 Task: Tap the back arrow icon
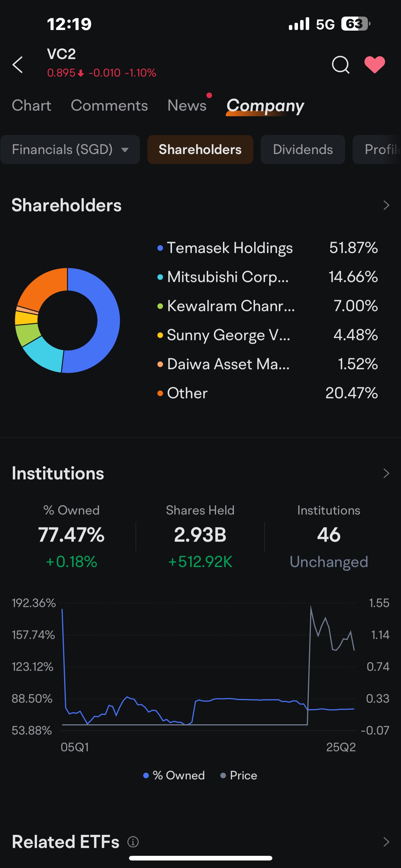click(17, 65)
